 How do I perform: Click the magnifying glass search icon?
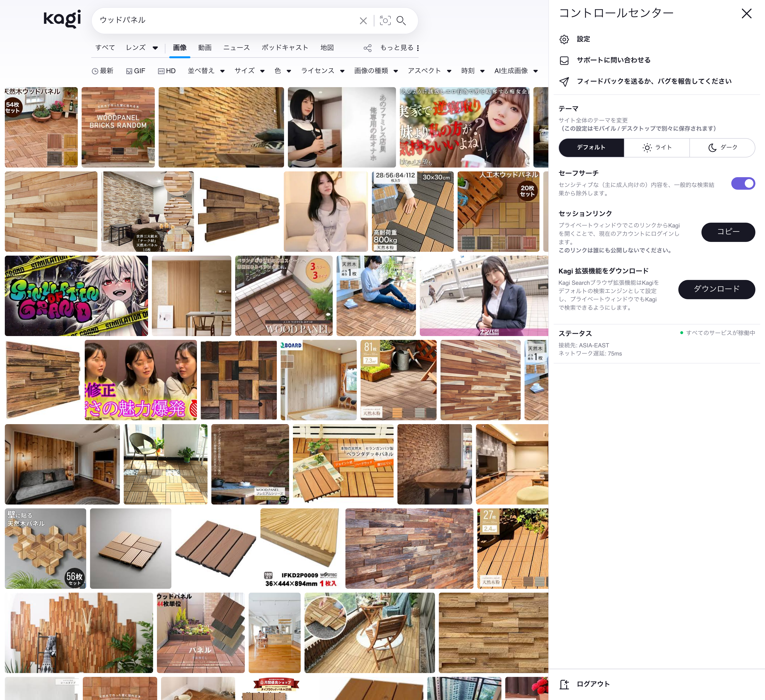tap(401, 20)
